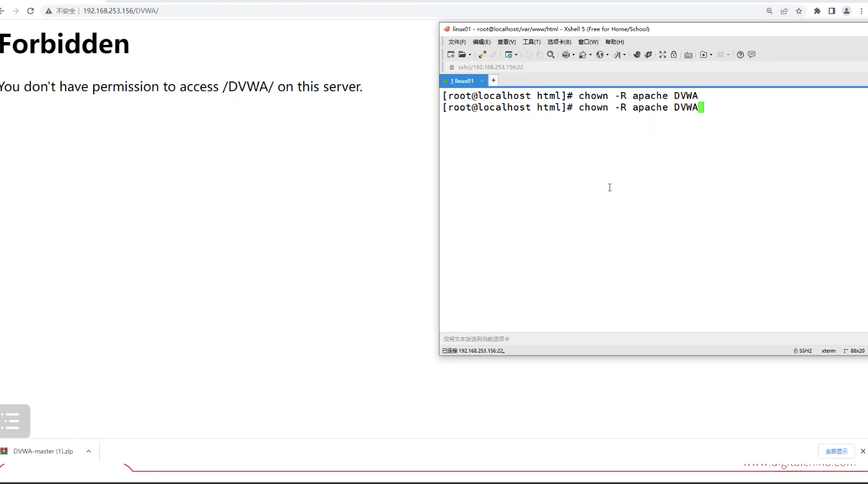868x484 pixels.
Task: Expand the Print icon dropdown arrow
Action: pyautogui.click(x=573, y=54)
